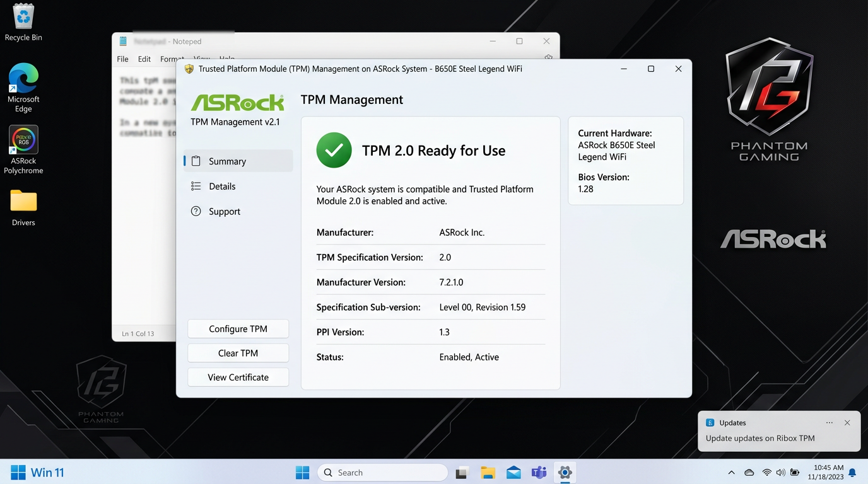Click the taskbar Search box
This screenshot has width=868, height=484.
tap(382, 472)
